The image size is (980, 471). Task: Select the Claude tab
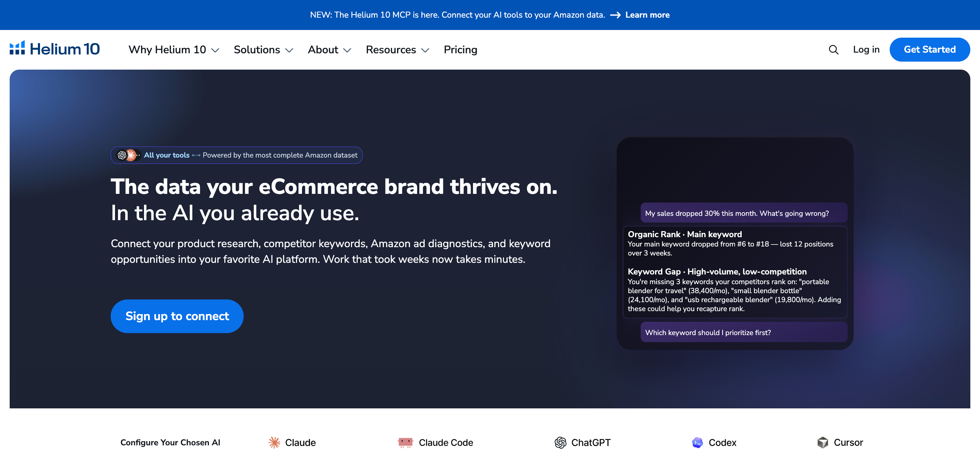(x=292, y=442)
